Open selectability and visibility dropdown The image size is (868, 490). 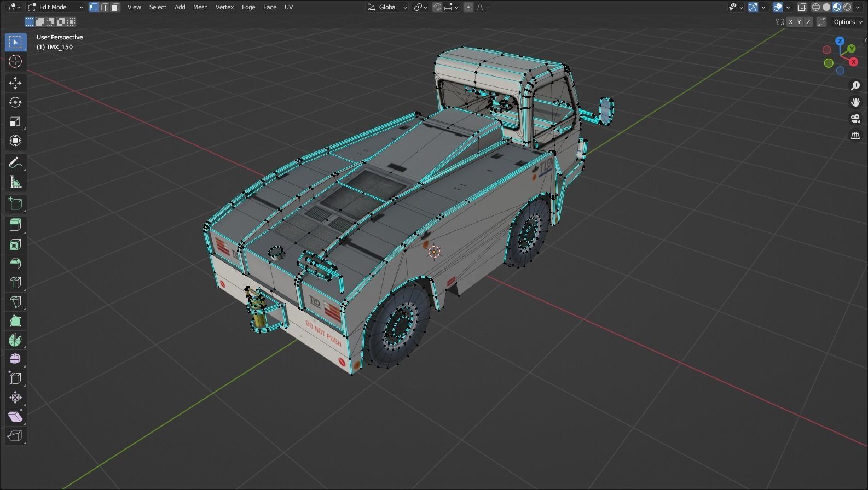[x=736, y=7]
